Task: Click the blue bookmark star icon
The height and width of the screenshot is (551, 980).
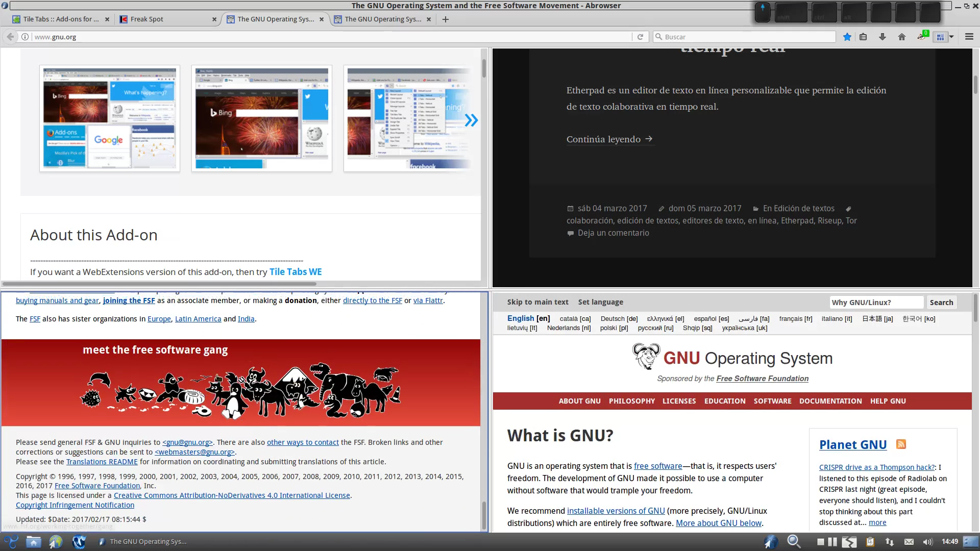Action: (847, 37)
